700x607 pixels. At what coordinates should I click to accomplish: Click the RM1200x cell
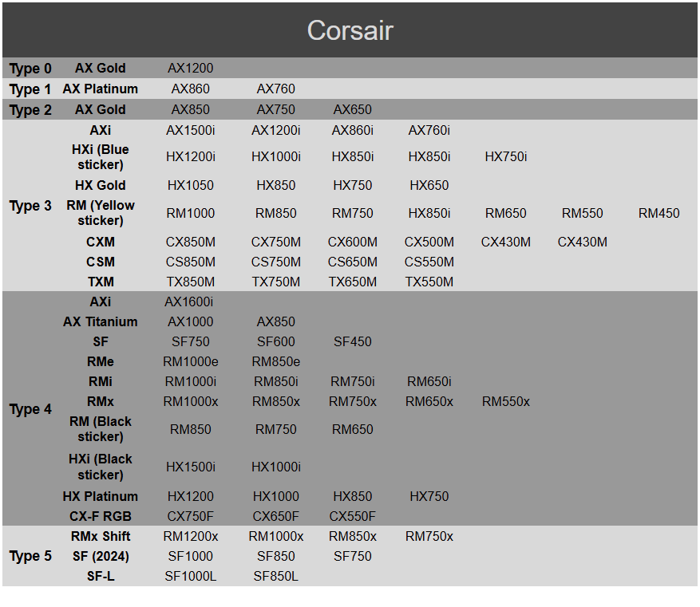coord(191,536)
